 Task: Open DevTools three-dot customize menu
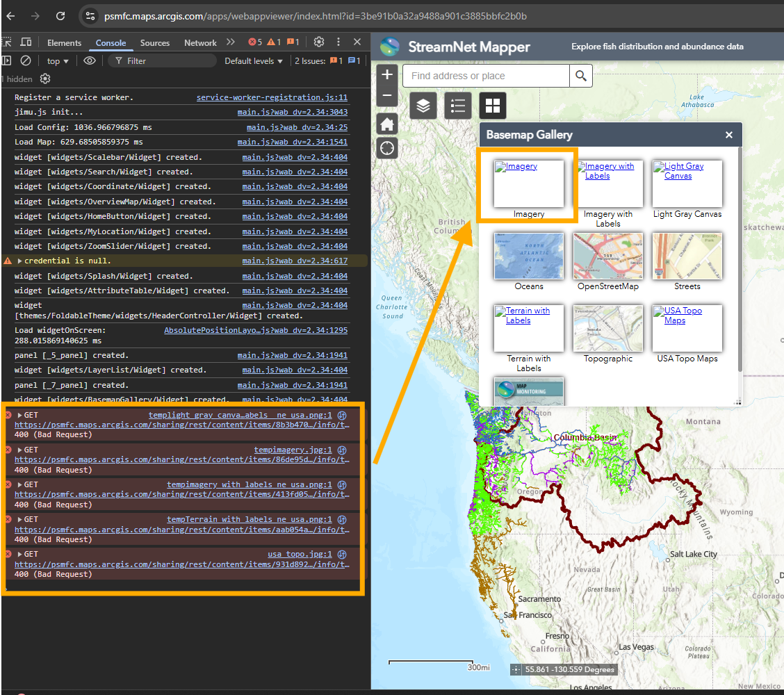click(x=338, y=42)
